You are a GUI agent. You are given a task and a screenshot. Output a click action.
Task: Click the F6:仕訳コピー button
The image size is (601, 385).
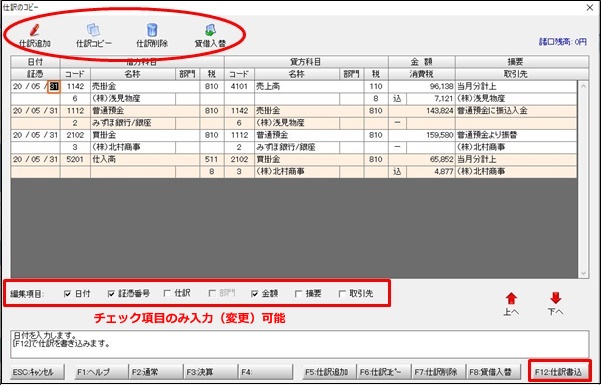click(x=384, y=372)
